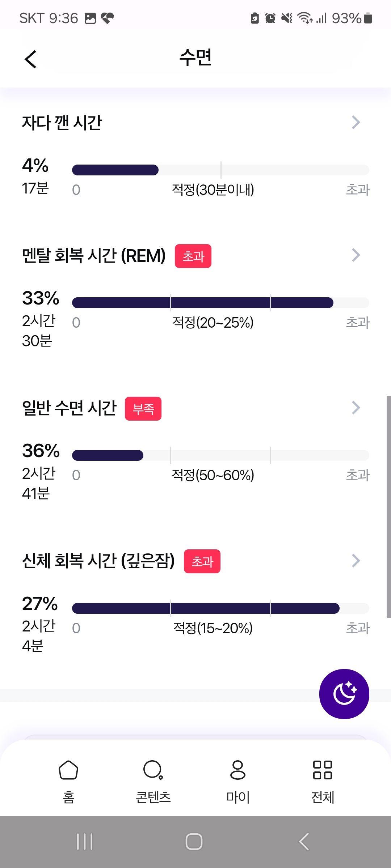Open the 콘텐츠 search icon
The image size is (391, 868).
pos(153,770)
